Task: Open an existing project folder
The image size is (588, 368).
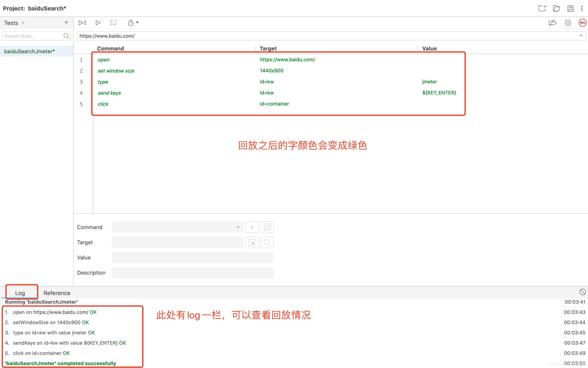Action: (556, 9)
